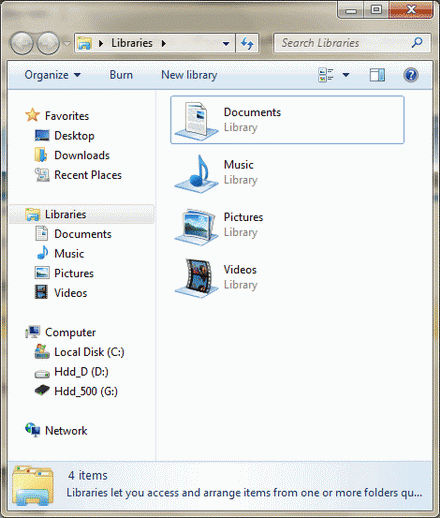Create a New library
Image resolution: width=440 pixels, height=518 pixels.
[x=189, y=75]
